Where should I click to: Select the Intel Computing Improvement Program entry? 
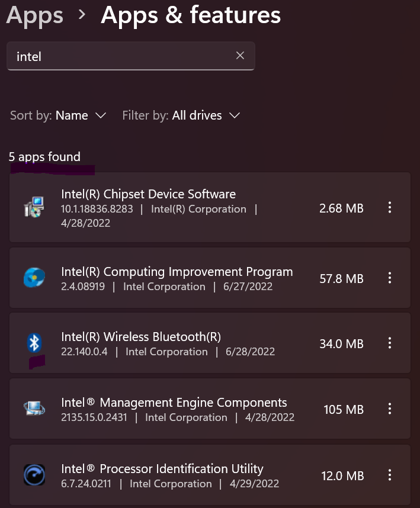[x=178, y=278]
